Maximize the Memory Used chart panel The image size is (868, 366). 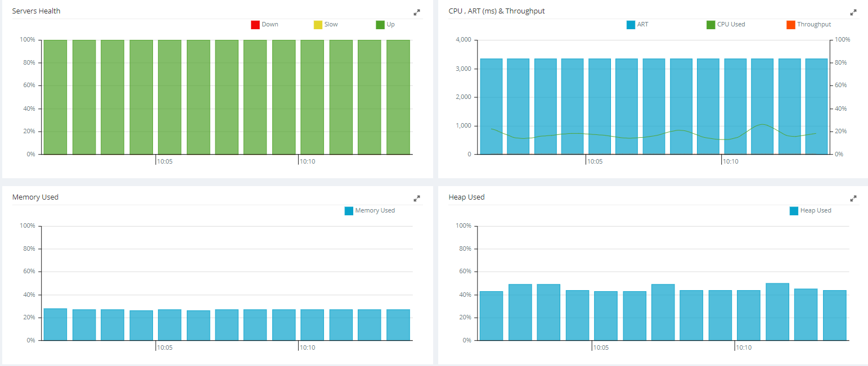(x=417, y=198)
